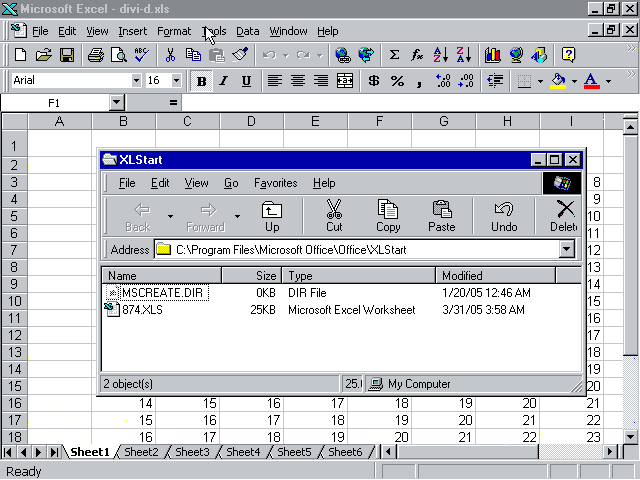Click Copy button in XLStart toolbar

388,216
